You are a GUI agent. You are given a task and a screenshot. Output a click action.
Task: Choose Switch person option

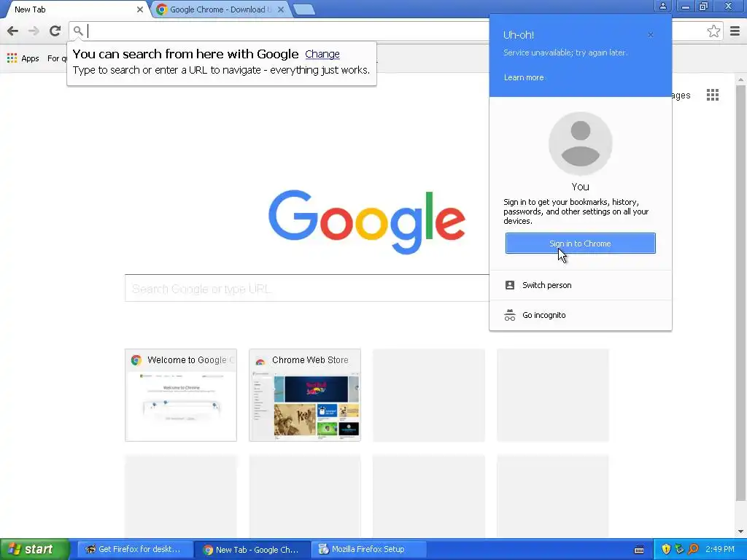pos(580,285)
